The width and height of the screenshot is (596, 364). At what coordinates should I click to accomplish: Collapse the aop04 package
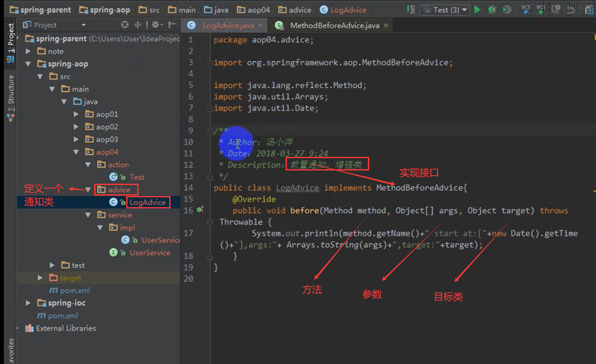click(x=76, y=152)
